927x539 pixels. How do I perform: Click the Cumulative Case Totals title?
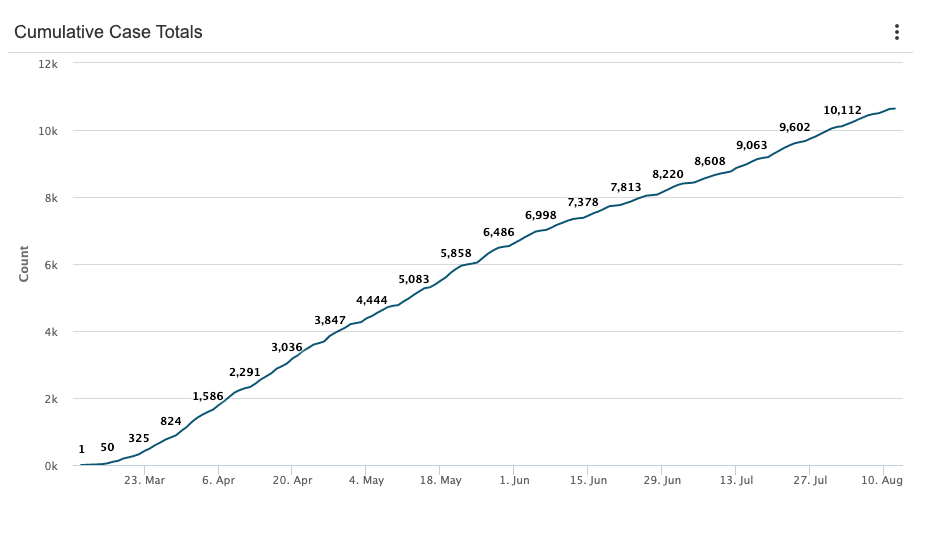[x=108, y=32]
